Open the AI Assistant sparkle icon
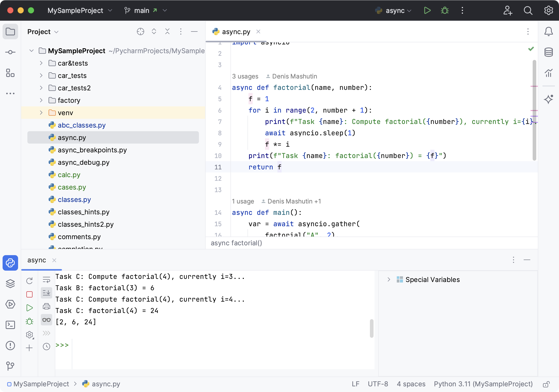559x392 pixels. point(548,99)
